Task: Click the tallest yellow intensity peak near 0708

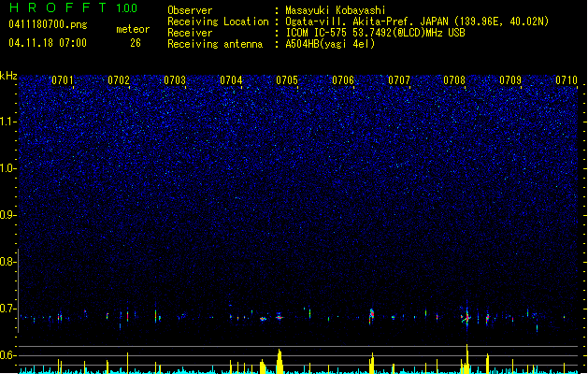Action: click(466, 359)
